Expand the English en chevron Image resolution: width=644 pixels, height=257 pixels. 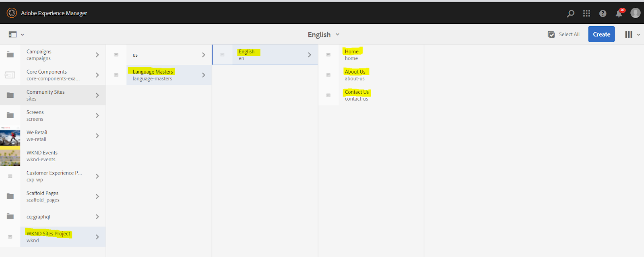(x=309, y=55)
